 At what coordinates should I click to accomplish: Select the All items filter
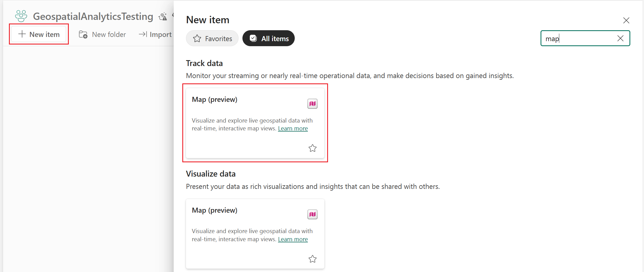tap(268, 38)
